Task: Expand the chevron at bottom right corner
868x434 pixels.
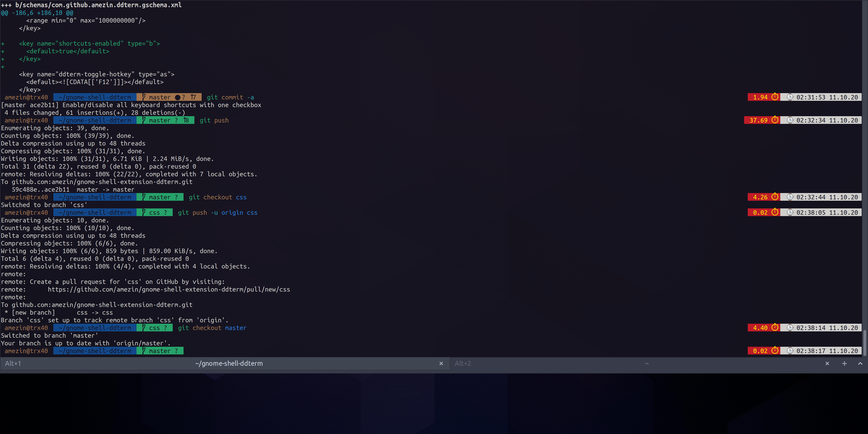Action: coord(860,363)
